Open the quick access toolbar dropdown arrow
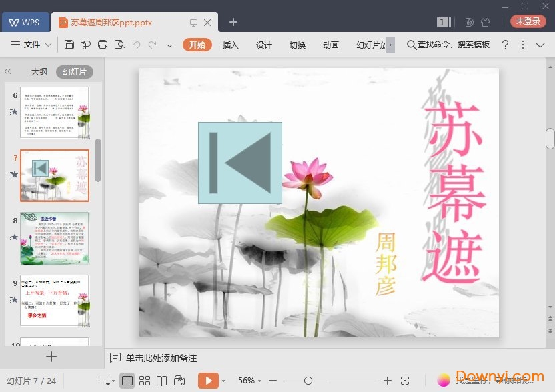Screen dimensions: 555x392 coord(169,45)
